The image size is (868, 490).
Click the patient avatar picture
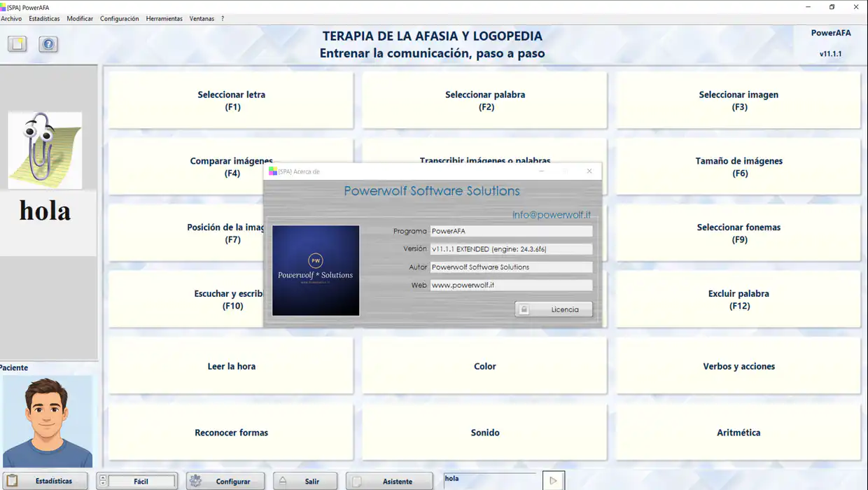click(48, 421)
